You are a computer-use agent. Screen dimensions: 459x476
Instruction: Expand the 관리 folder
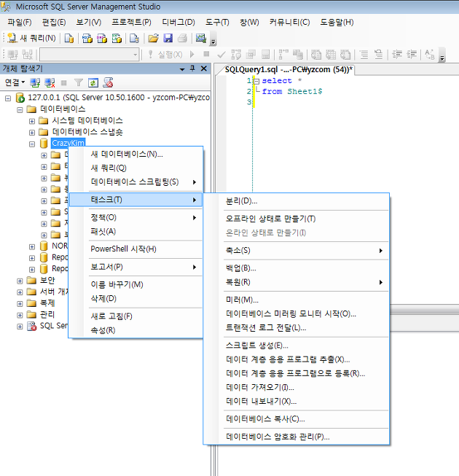[x=20, y=316]
